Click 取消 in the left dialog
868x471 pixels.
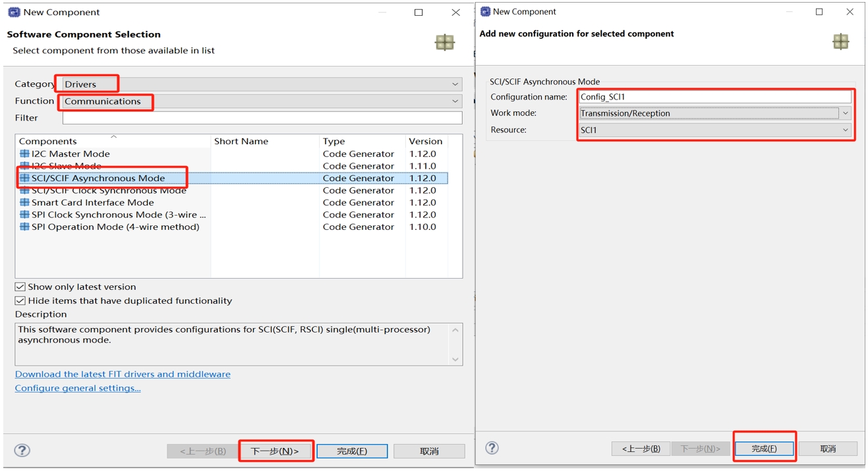pos(429,451)
